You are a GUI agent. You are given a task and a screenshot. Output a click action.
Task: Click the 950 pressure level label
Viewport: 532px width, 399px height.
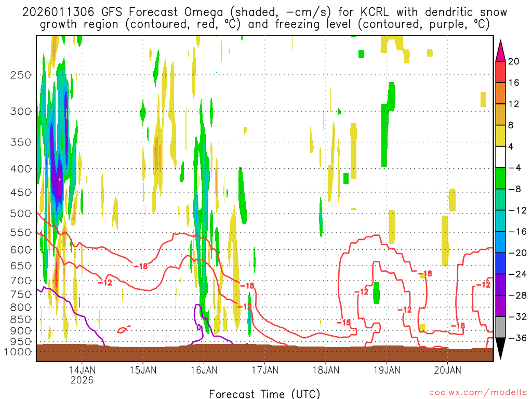pos(21,342)
